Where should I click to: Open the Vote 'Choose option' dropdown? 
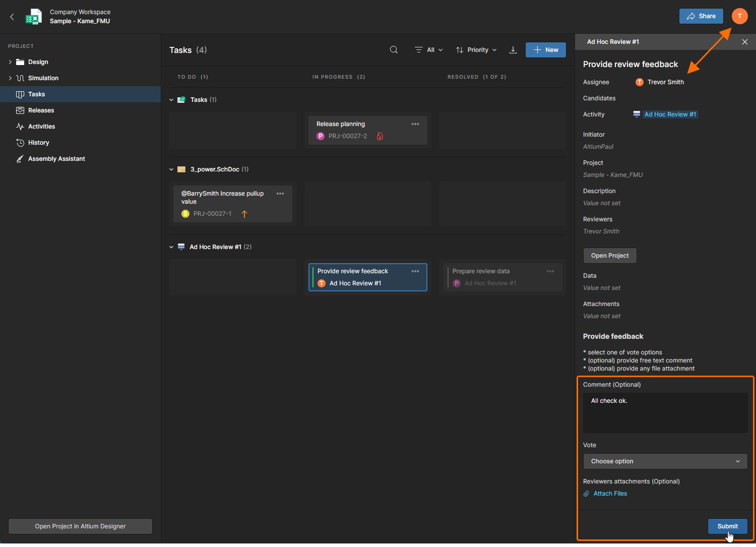click(x=665, y=461)
